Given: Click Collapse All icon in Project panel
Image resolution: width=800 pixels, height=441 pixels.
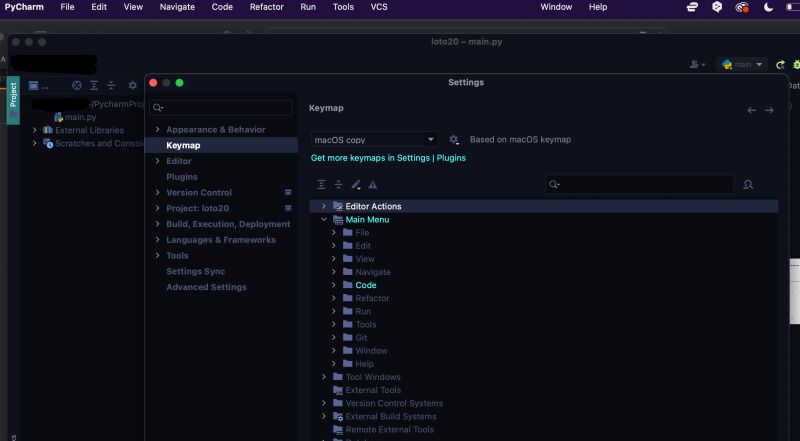Looking at the screenshot, I should point(111,85).
